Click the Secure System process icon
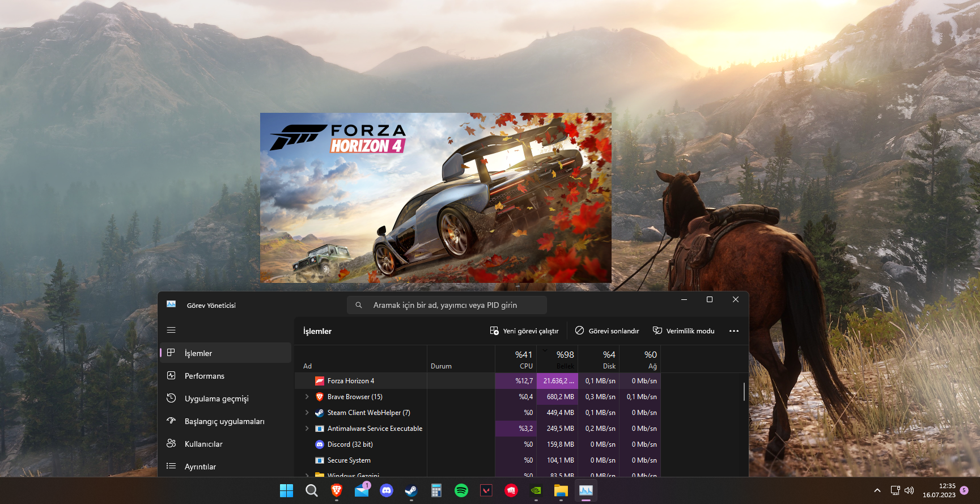980x504 pixels. (320, 460)
